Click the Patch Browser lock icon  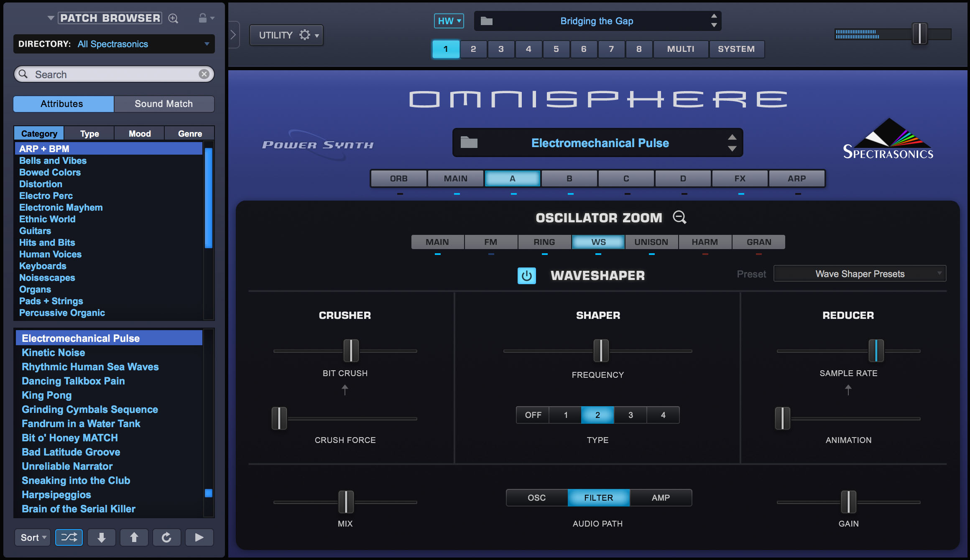click(202, 18)
